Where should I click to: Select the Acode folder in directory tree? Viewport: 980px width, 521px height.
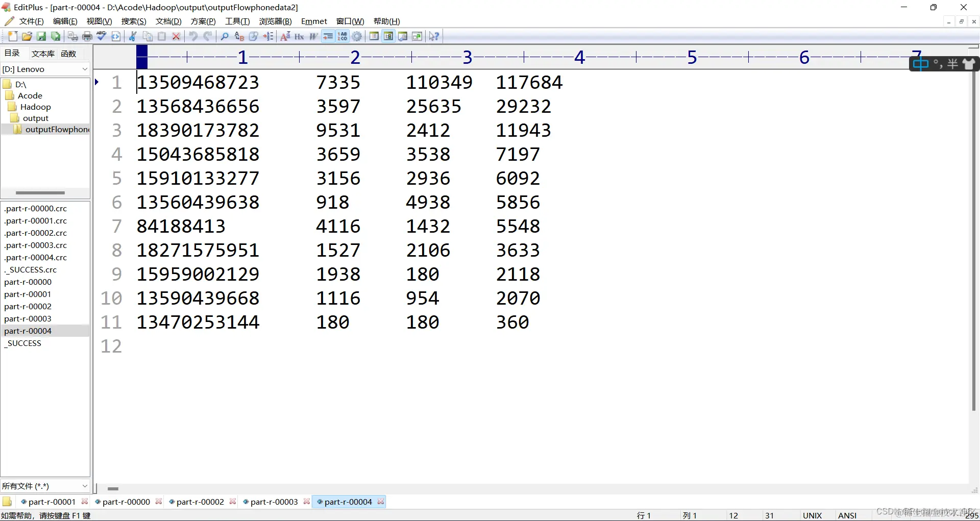[x=30, y=95]
